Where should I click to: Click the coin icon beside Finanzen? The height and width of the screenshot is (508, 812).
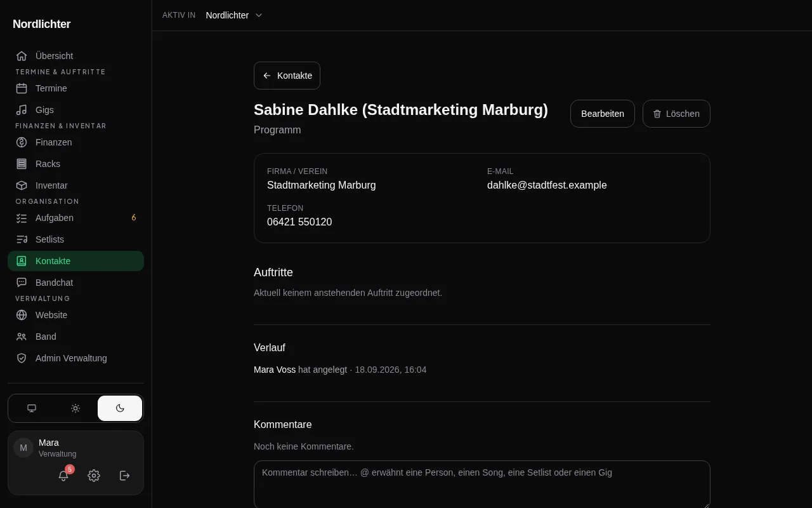tap(22, 142)
